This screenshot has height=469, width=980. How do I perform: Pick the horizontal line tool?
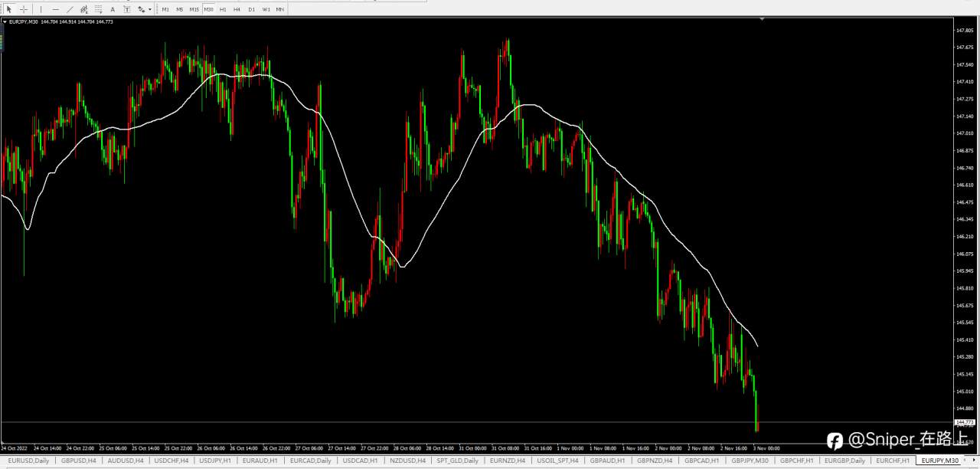(55, 9)
